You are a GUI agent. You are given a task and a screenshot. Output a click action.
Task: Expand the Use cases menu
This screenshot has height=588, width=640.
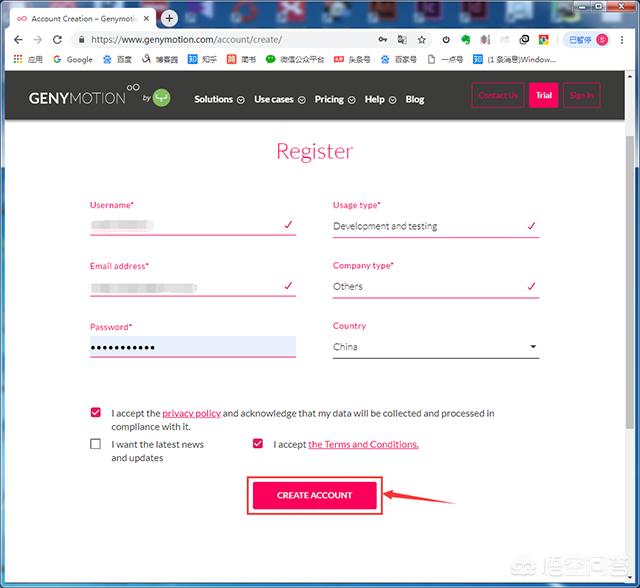(x=280, y=100)
